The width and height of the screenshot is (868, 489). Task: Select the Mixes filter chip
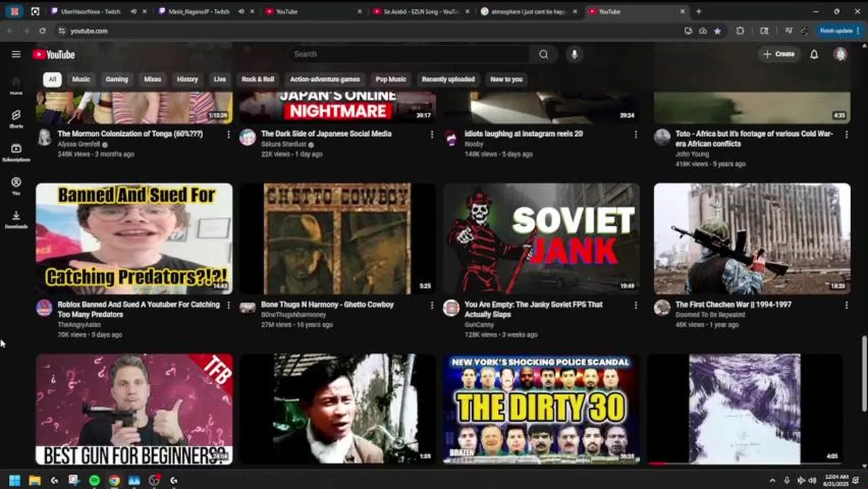click(x=153, y=79)
